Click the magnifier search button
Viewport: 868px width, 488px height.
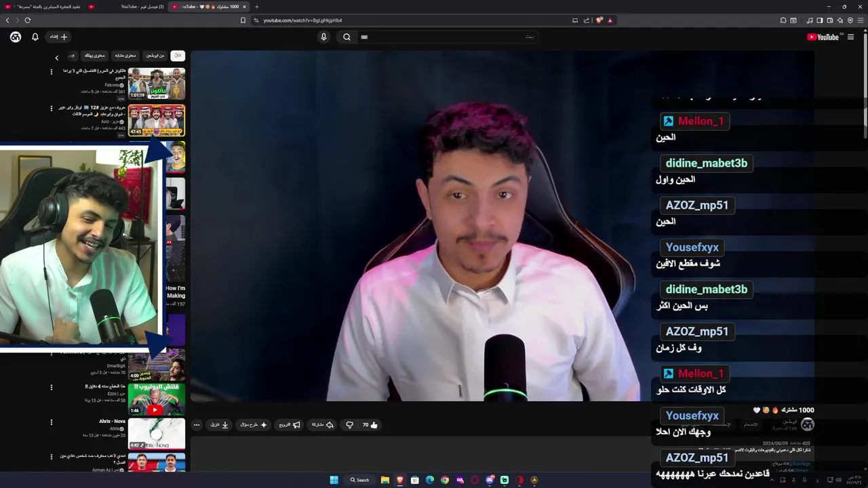(347, 37)
